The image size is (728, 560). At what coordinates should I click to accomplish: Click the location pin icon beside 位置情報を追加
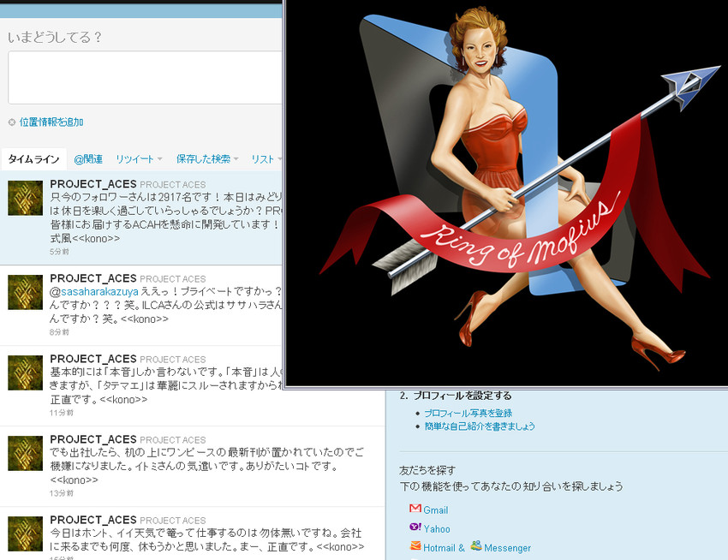[x=12, y=122]
